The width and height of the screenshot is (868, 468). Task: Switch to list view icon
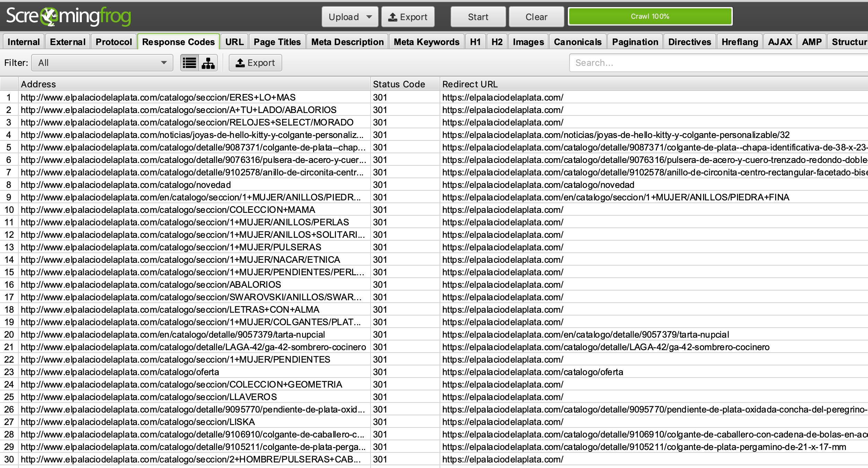point(189,63)
